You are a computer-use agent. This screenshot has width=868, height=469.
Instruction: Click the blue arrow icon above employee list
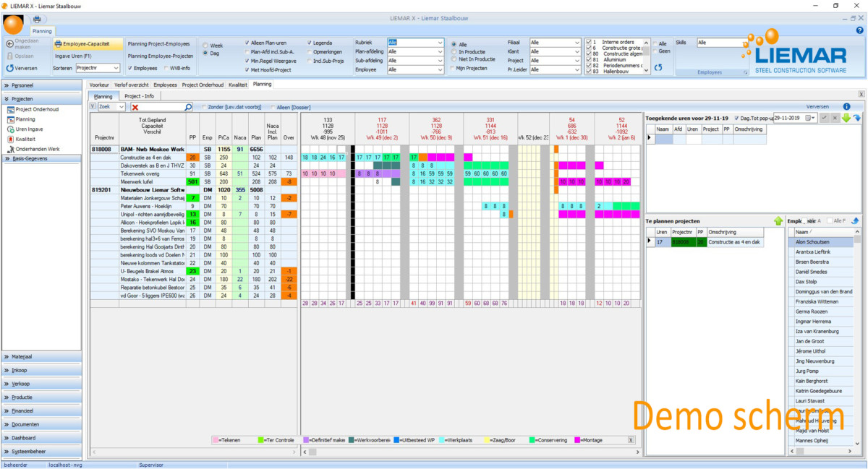click(x=855, y=221)
